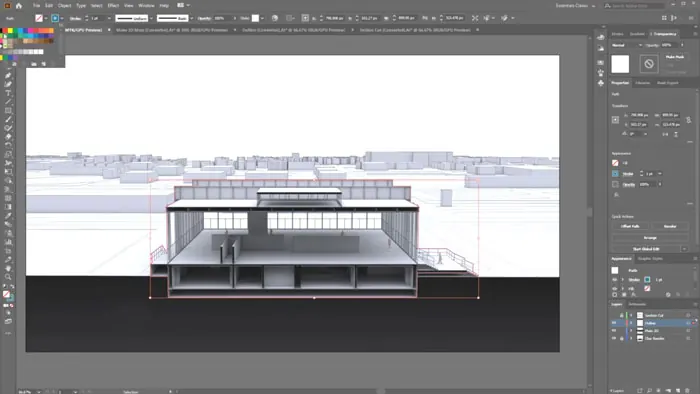
Task: Click the Fill none swatch in Properties Appearance
Action: coord(615,163)
